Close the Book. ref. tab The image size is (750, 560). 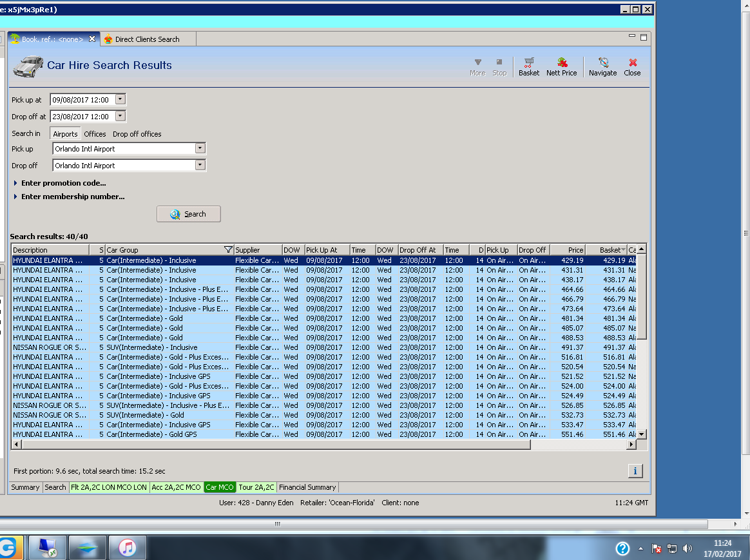pyautogui.click(x=92, y=39)
